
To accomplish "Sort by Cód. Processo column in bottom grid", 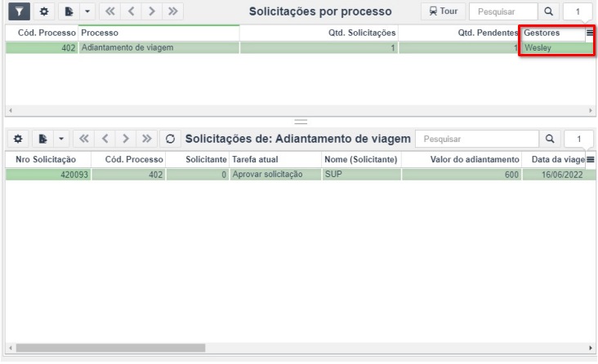I will pyautogui.click(x=128, y=159).
